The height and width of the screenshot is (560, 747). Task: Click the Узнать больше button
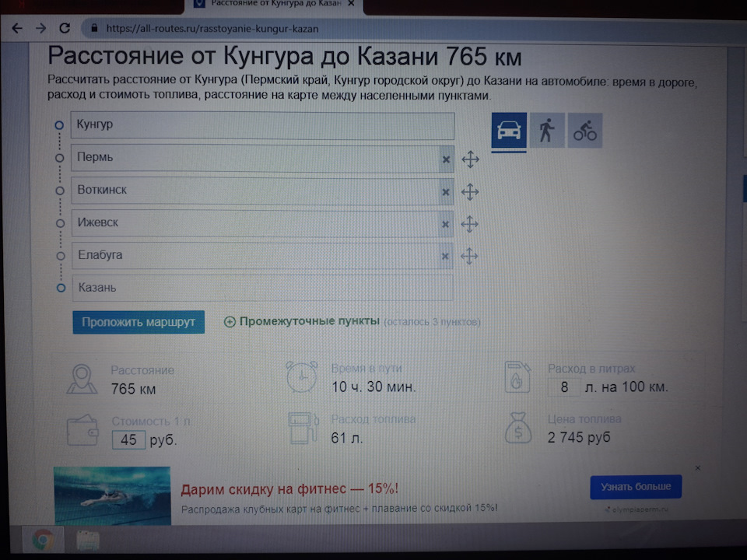(x=637, y=486)
